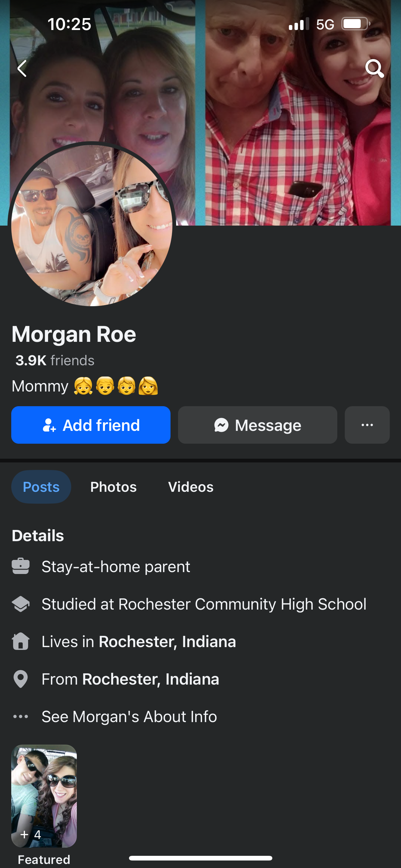Tap the briefcase icon beside Stay-at-home parent
Image resolution: width=401 pixels, height=868 pixels.
(x=21, y=566)
